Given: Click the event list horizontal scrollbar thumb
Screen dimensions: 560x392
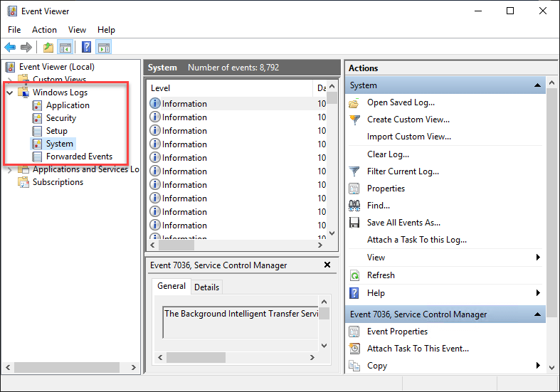Looking at the screenshot, I should click(176, 245).
